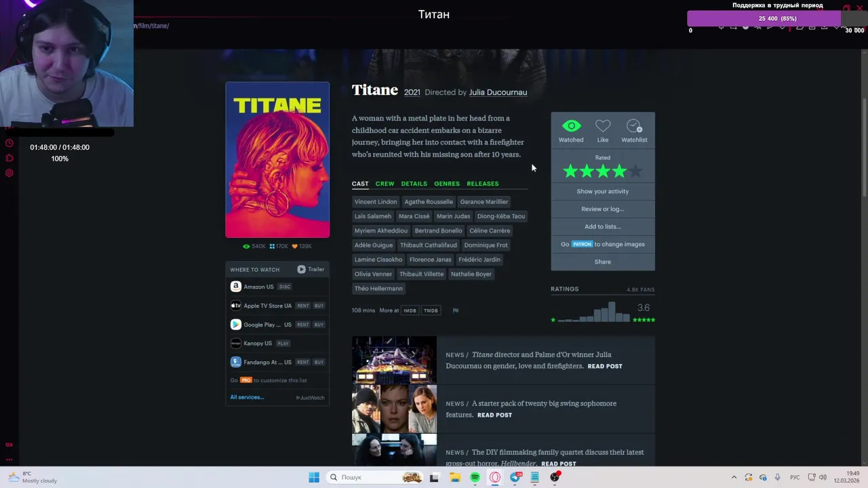Image resolution: width=868 pixels, height=488 pixels.
Task: Open the IMDB link badge
Action: click(x=410, y=310)
